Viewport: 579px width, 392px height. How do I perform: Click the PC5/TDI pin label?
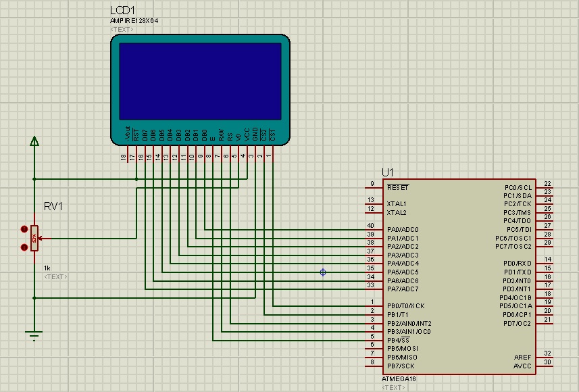tap(519, 230)
